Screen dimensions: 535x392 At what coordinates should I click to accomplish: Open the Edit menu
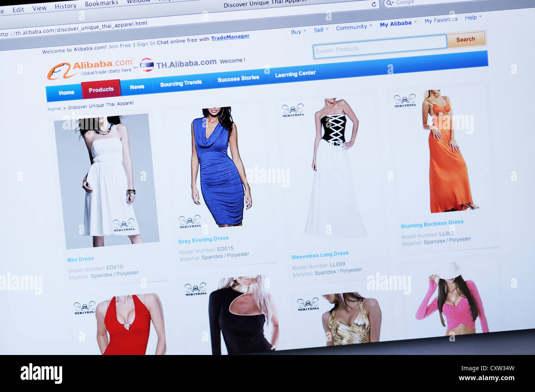(18, 9)
